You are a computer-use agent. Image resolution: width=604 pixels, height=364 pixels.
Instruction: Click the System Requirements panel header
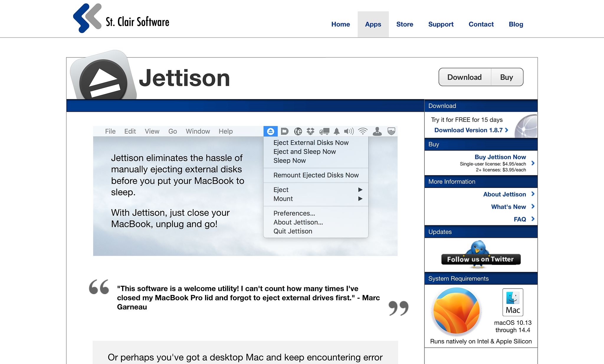(481, 278)
